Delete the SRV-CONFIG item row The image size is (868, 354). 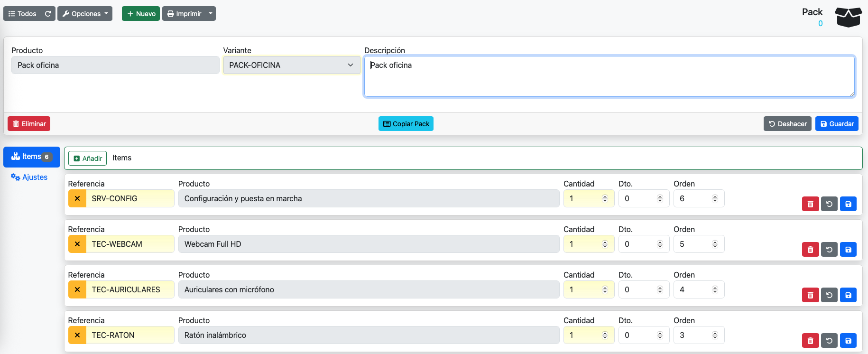pos(810,204)
